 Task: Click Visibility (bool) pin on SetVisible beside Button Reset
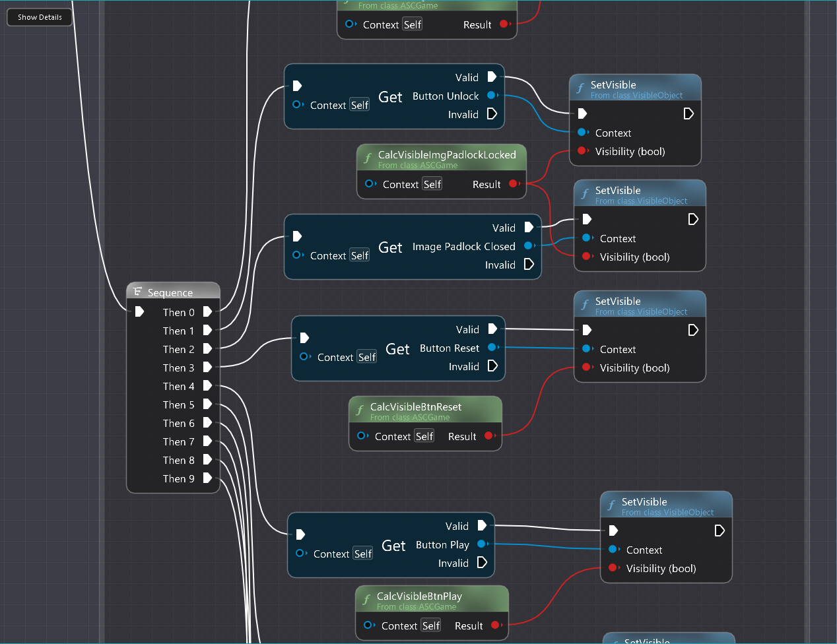(587, 367)
